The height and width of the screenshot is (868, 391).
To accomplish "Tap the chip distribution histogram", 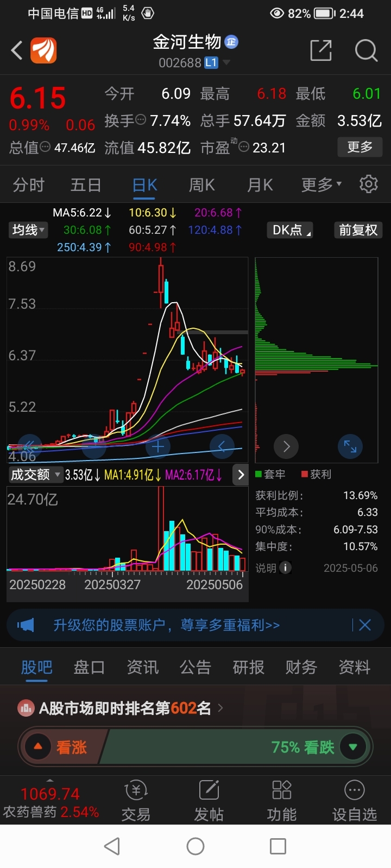I will tap(316, 360).
